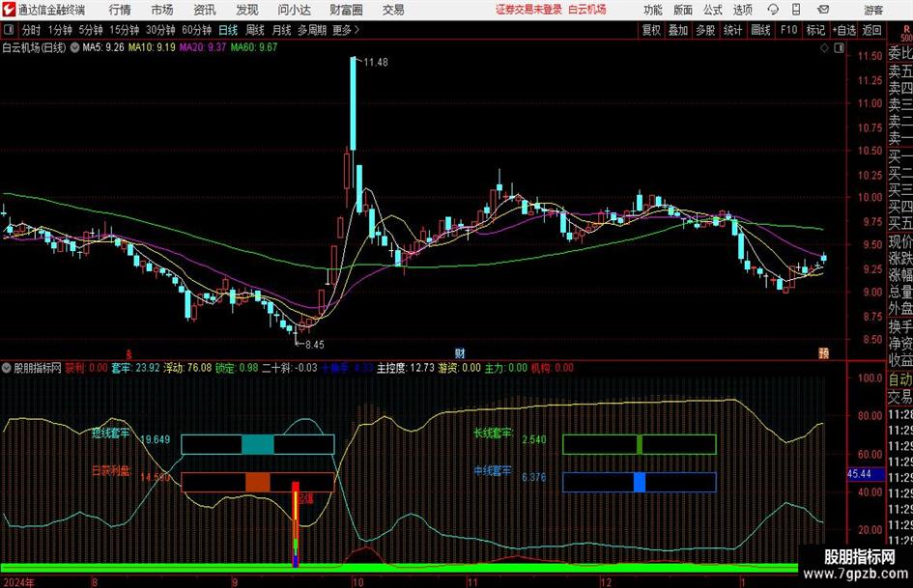Click the 财 marker on the chart timeline
This screenshot has height=588, width=913.
tap(460, 353)
